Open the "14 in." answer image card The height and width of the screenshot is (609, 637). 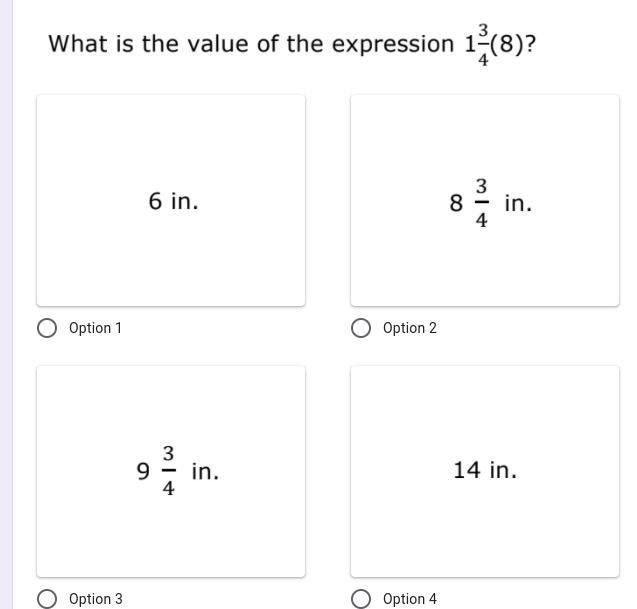(x=485, y=471)
